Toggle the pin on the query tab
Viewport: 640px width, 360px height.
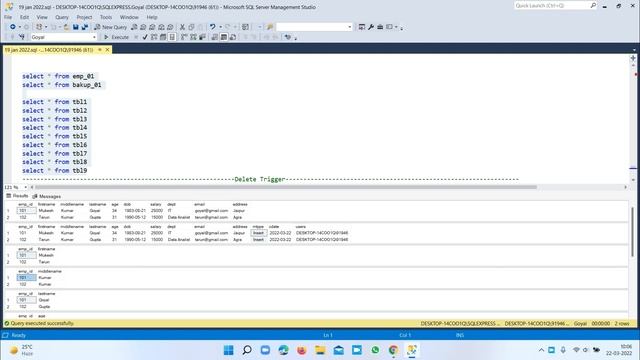pos(100,50)
